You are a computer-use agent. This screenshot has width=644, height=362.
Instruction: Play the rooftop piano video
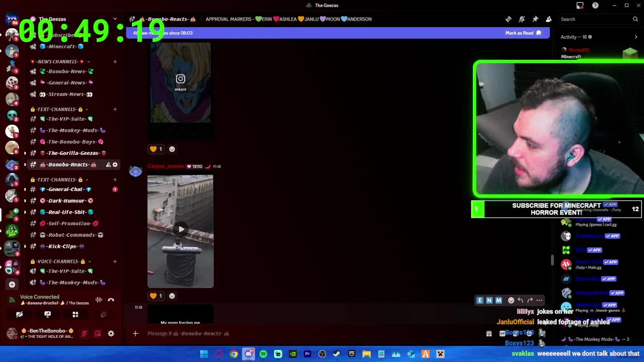pyautogui.click(x=181, y=229)
